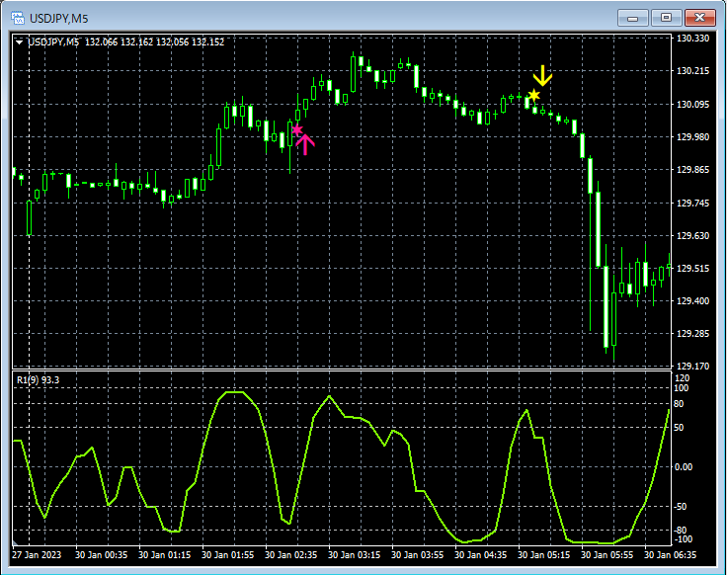The width and height of the screenshot is (728, 575).
Task: Click the pink star signal marker
Action: point(297,129)
